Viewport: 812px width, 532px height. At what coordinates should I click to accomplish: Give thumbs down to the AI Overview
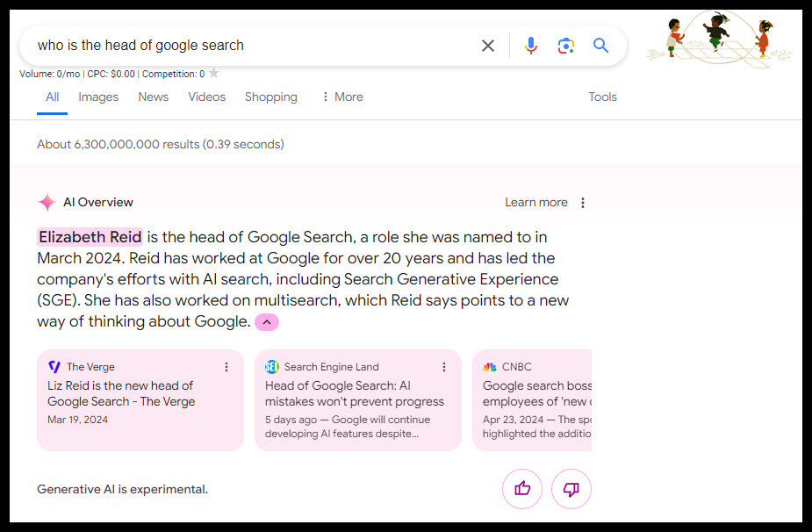pyautogui.click(x=571, y=489)
